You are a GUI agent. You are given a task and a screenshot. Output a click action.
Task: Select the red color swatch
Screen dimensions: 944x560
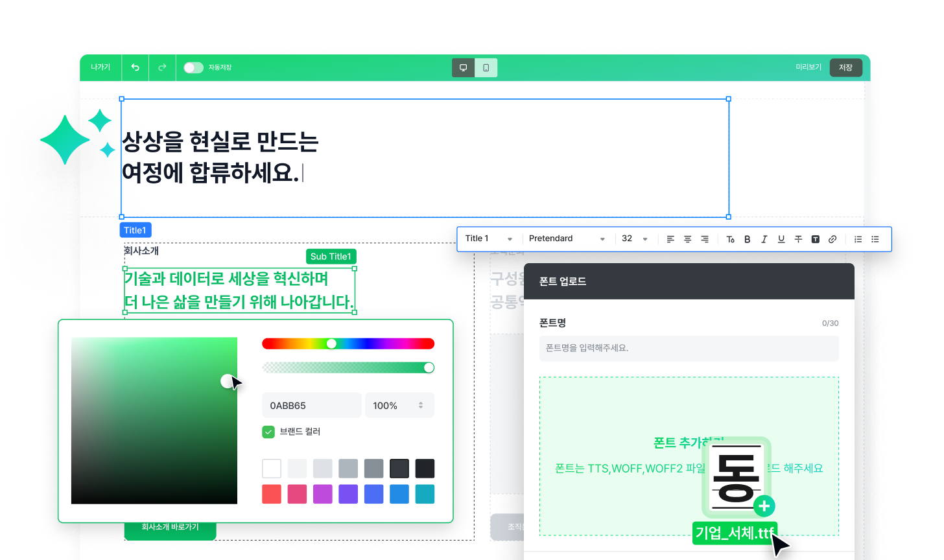click(272, 494)
